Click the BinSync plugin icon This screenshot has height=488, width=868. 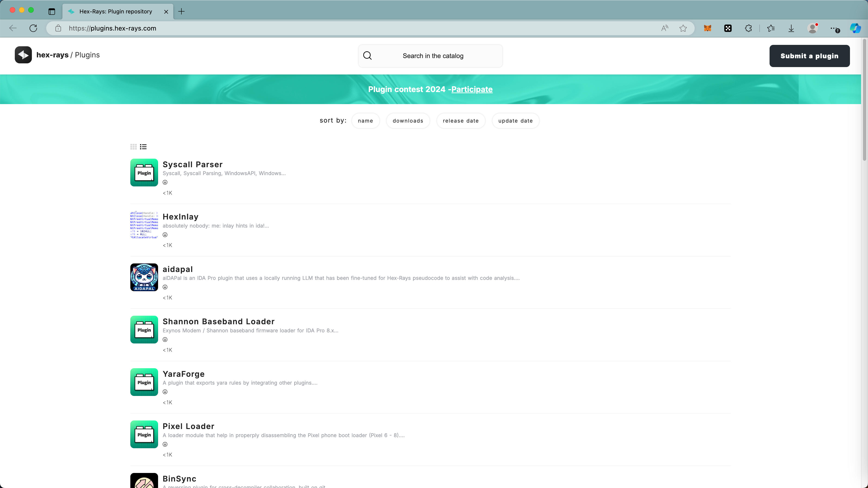[x=144, y=481]
